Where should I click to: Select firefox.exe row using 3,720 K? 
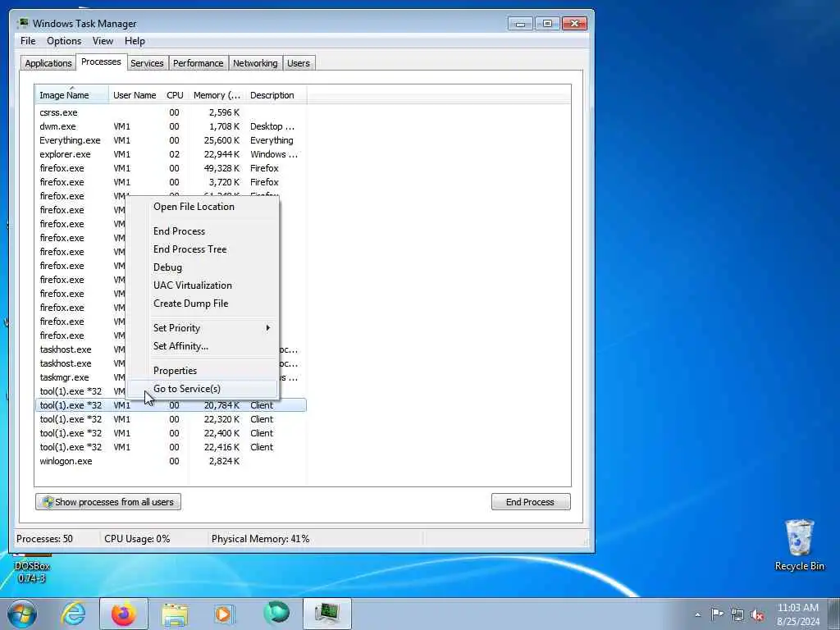(171, 182)
